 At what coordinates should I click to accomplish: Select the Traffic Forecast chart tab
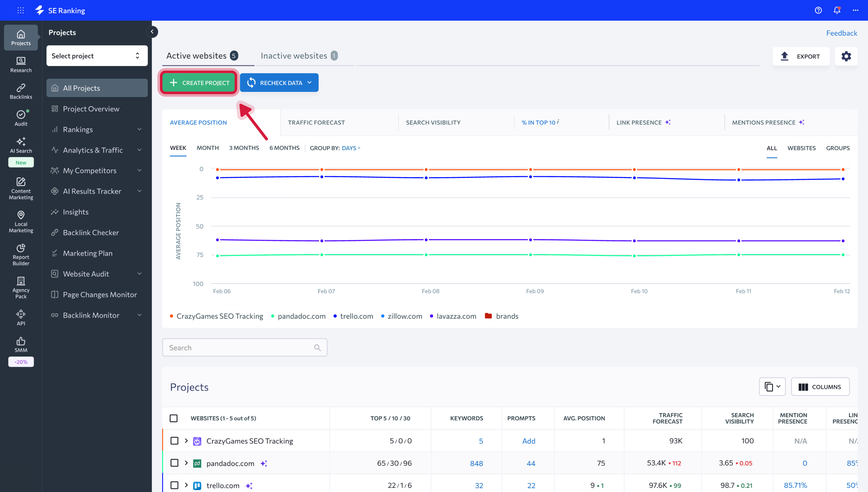point(316,122)
